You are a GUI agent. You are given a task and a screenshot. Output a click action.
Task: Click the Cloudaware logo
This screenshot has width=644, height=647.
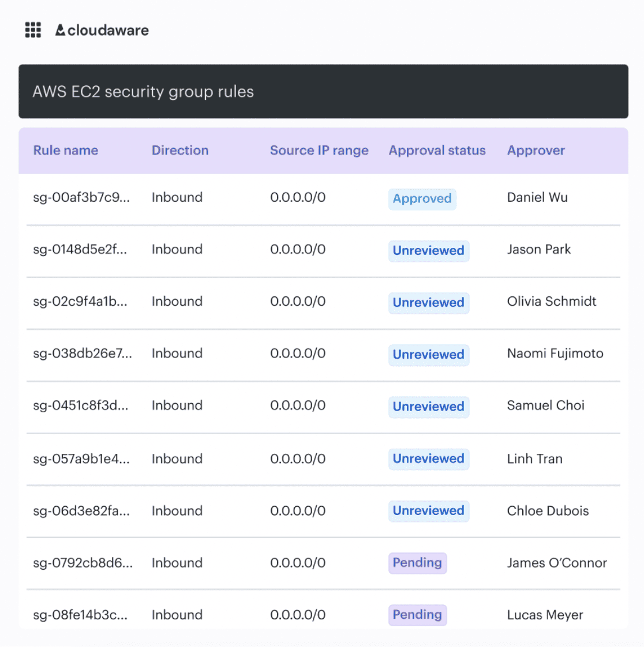tap(102, 30)
